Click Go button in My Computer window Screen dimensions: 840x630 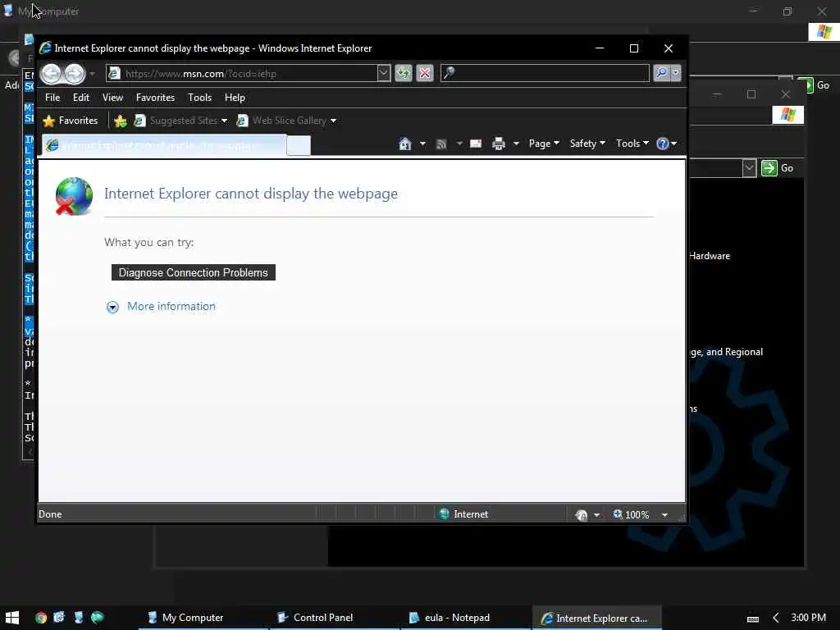(815, 85)
